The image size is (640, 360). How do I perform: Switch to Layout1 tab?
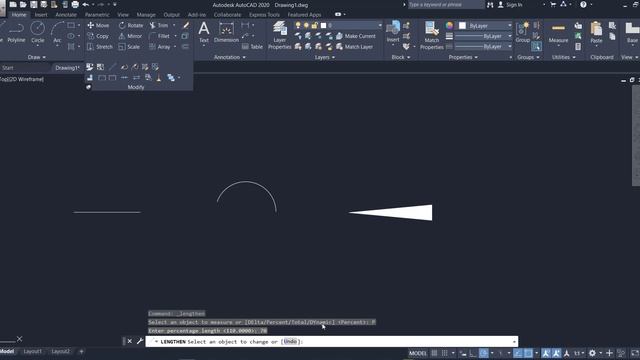(33, 351)
